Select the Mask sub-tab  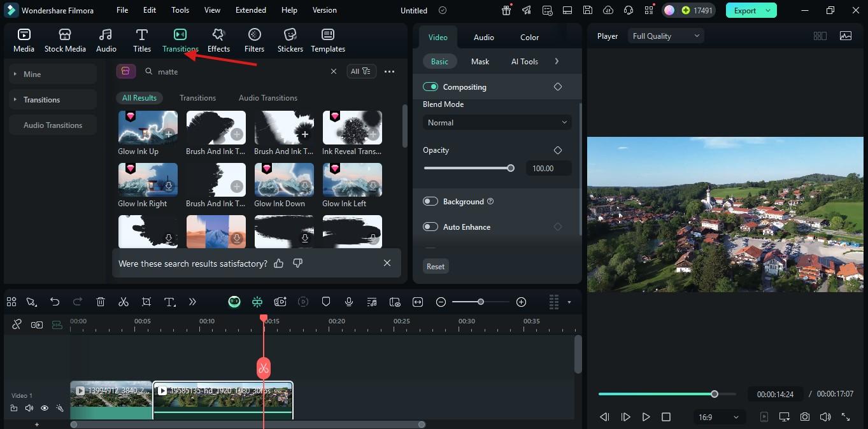(480, 61)
